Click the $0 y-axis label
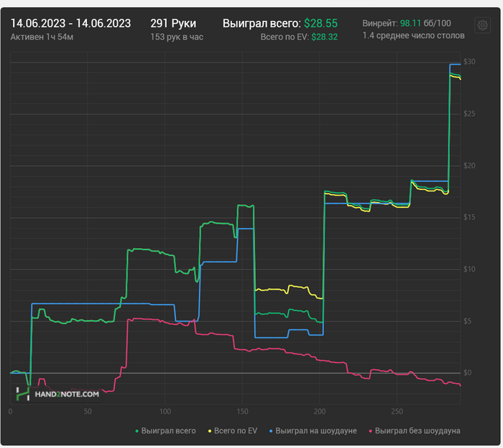The height and width of the screenshot is (448, 503). pyautogui.click(x=467, y=373)
